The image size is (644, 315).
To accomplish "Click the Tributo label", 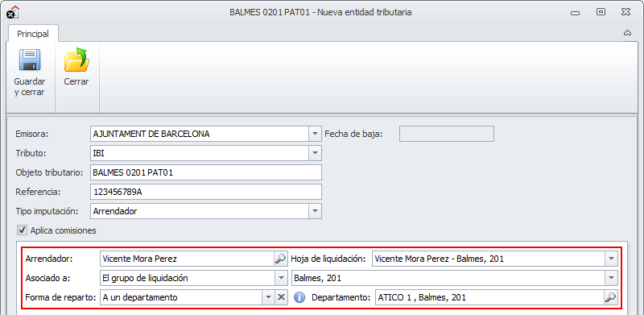I will click(31, 153).
